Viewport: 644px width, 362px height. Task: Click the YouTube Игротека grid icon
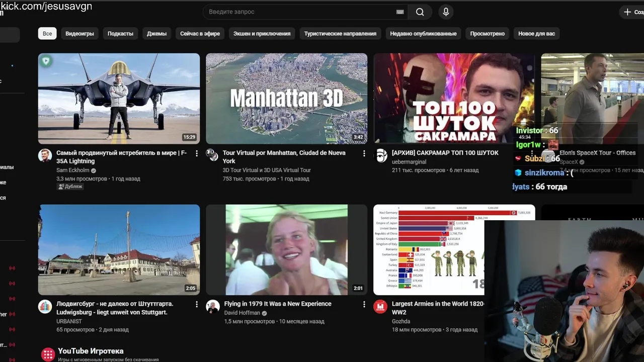48,354
